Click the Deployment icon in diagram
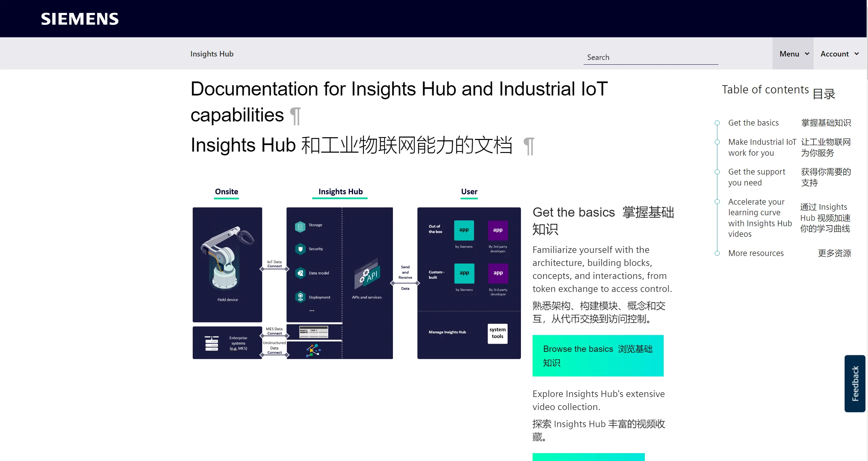The height and width of the screenshot is (461, 868). [x=300, y=297]
